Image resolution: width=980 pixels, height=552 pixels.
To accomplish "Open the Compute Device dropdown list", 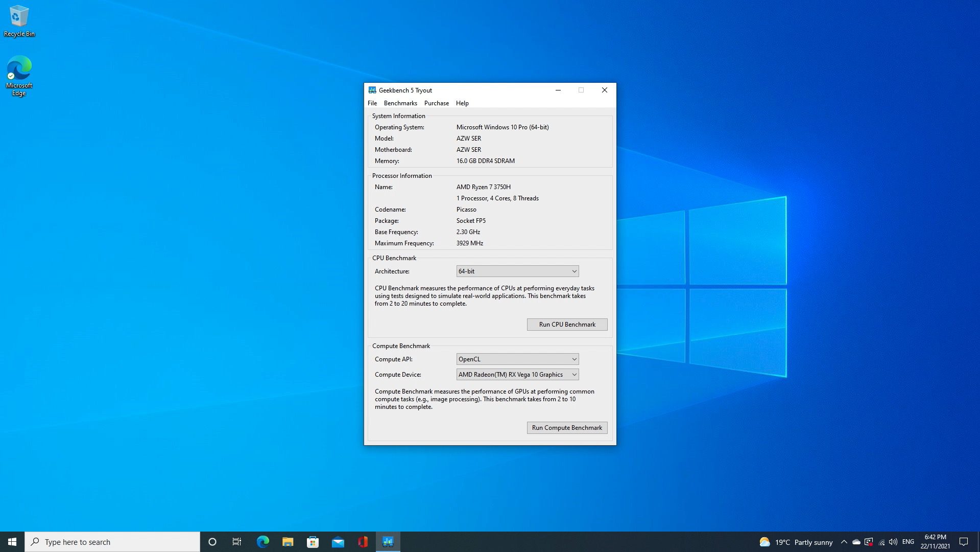I will point(517,375).
